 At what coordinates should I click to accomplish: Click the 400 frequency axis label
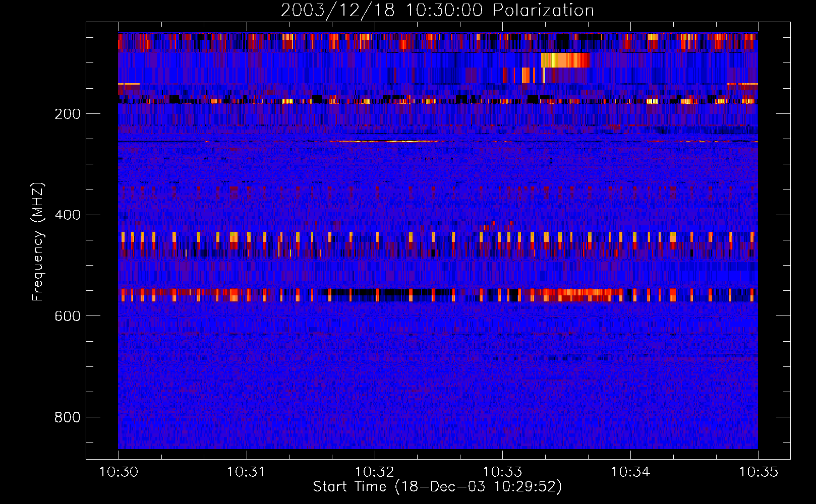68,215
